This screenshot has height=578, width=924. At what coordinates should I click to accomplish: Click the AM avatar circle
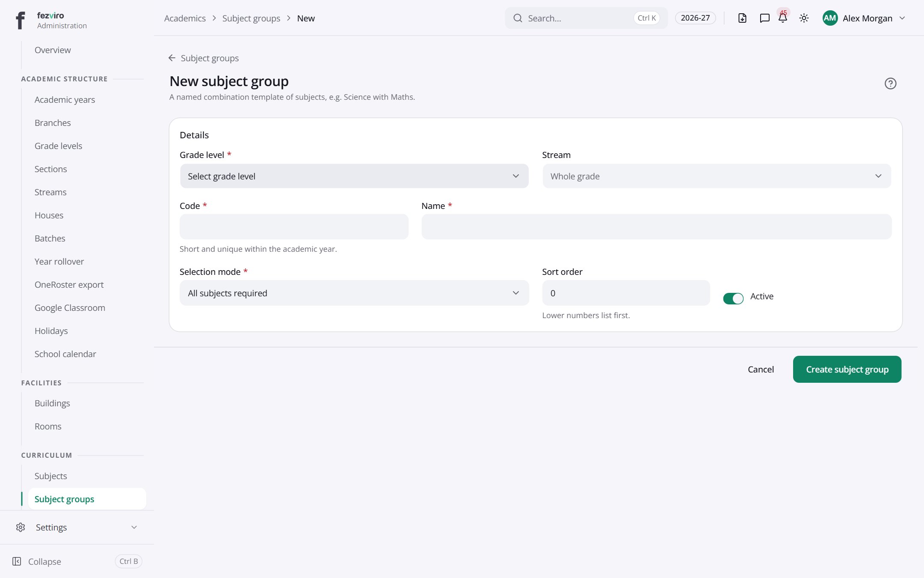830,18
